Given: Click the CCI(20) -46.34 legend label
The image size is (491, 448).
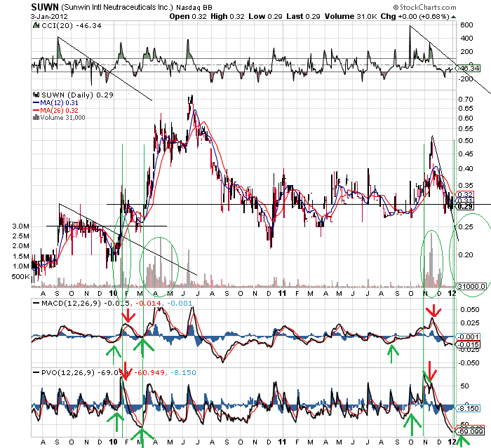Looking at the screenshot, I should (x=72, y=26).
